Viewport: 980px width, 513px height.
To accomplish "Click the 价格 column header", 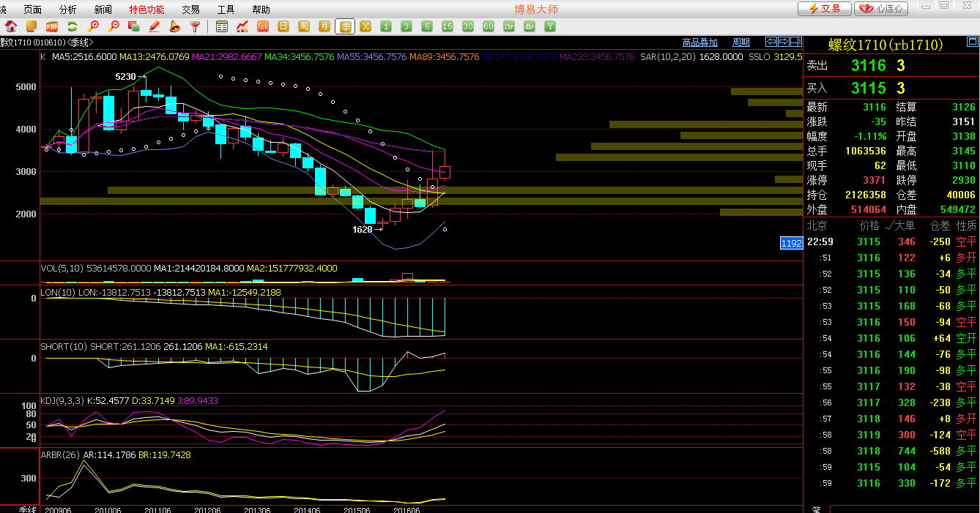I will click(869, 226).
